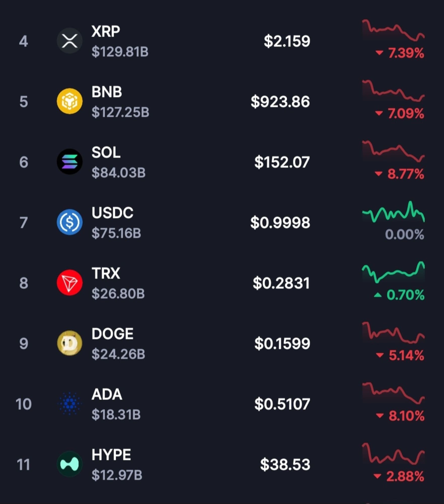The height and width of the screenshot is (504, 444).
Task: Tap the SOL 8.77% change value
Action: click(x=400, y=174)
